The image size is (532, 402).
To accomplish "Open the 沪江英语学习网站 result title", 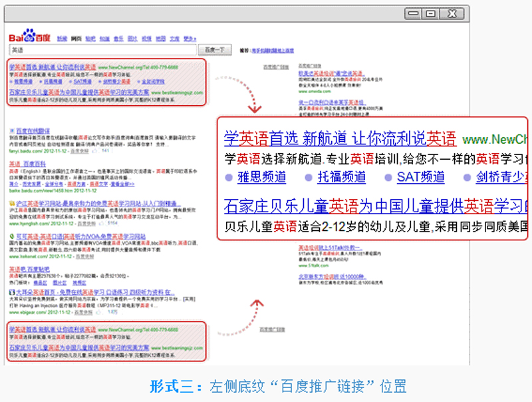I will click(x=98, y=204).
